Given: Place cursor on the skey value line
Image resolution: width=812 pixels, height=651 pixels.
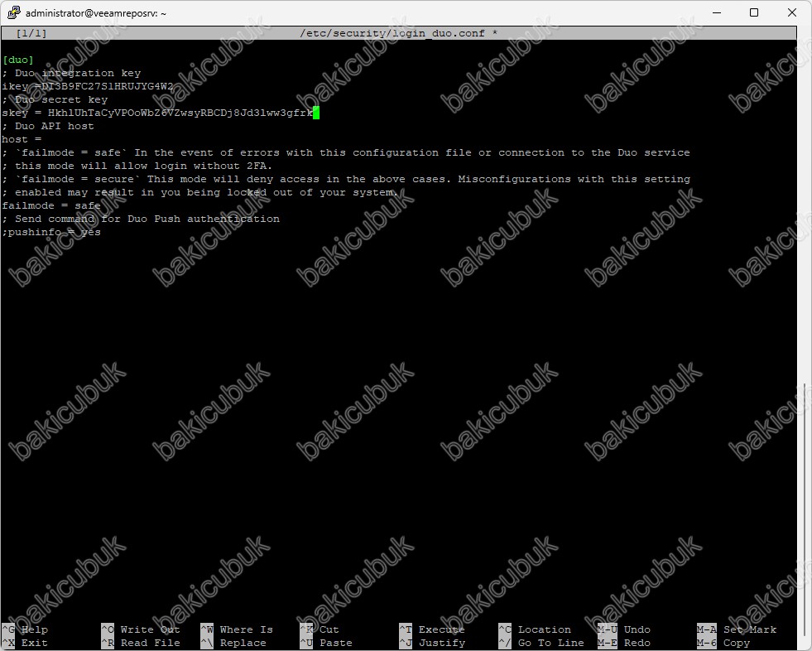Looking at the screenshot, I should click(x=157, y=113).
